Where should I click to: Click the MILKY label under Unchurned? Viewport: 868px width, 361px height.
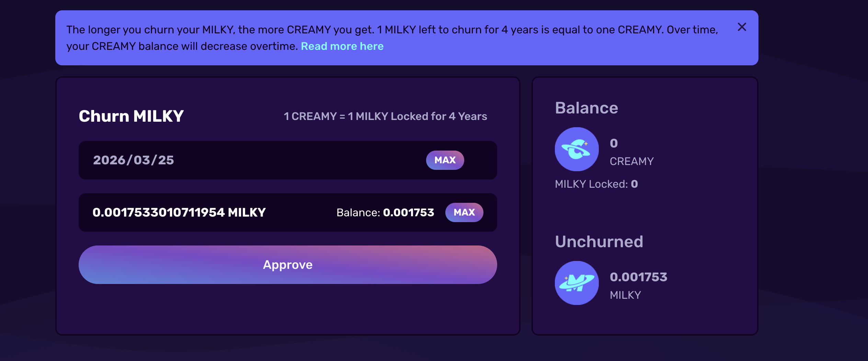point(625,295)
